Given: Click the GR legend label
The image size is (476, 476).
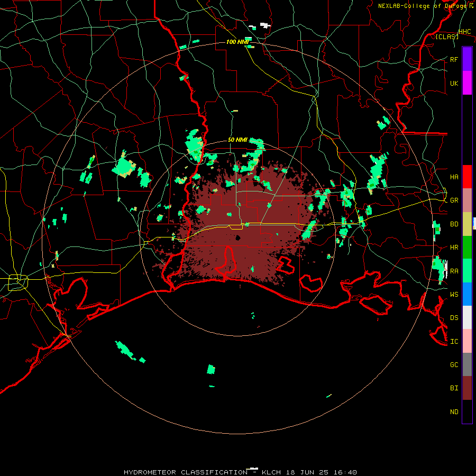Looking at the screenshot, I should click(454, 200).
